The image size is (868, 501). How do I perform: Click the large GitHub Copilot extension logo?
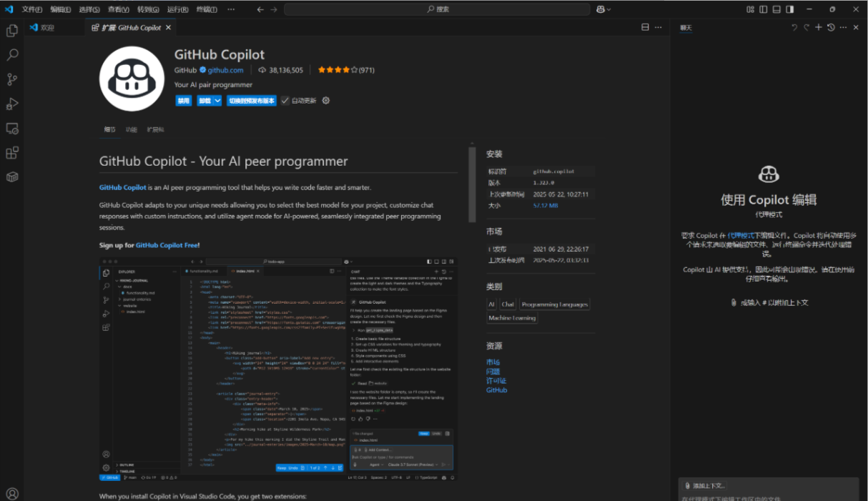[x=132, y=79]
